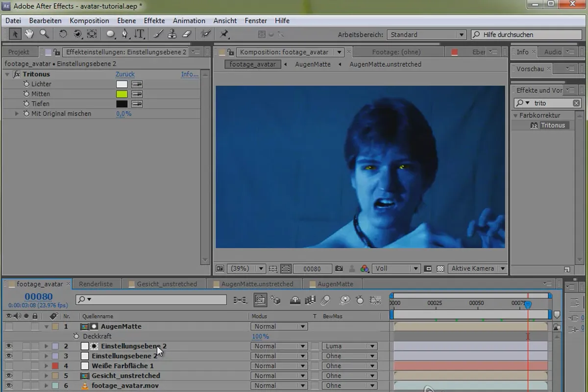The width and height of the screenshot is (588, 392).
Task: Expand the Mit Original mischen property
Action: tap(17, 114)
